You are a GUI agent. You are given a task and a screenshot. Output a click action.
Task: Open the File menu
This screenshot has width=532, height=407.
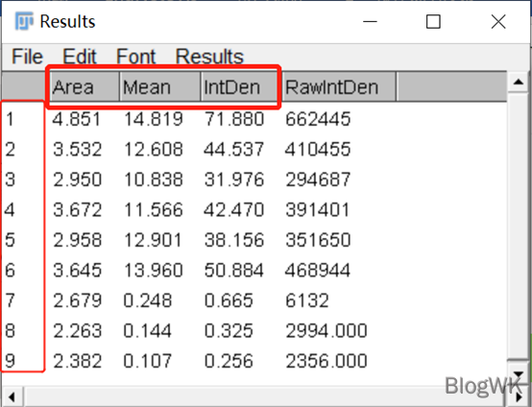click(x=27, y=57)
